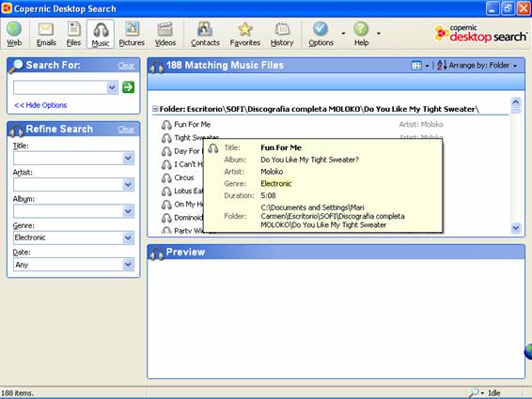The image size is (532, 399).
Task: Click headphones icon next to On My Horse
Action: (x=166, y=205)
